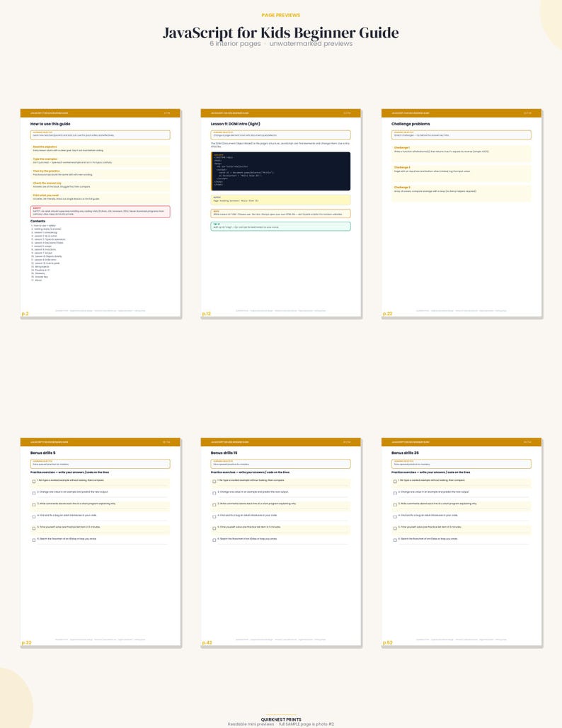Check exercise 5 box in Bonus drills 5

pos(34,528)
